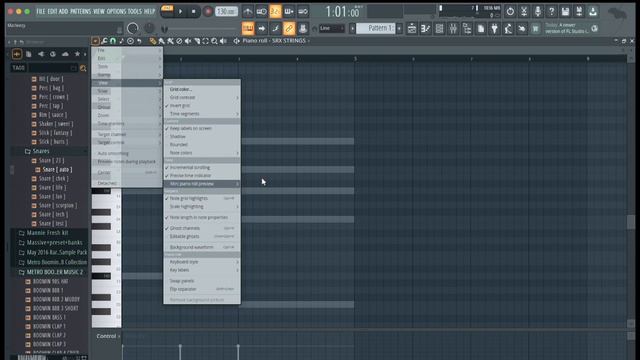640x360 pixels.
Task: Select the piano roll Slice tool
Action: (x=197, y=41)
